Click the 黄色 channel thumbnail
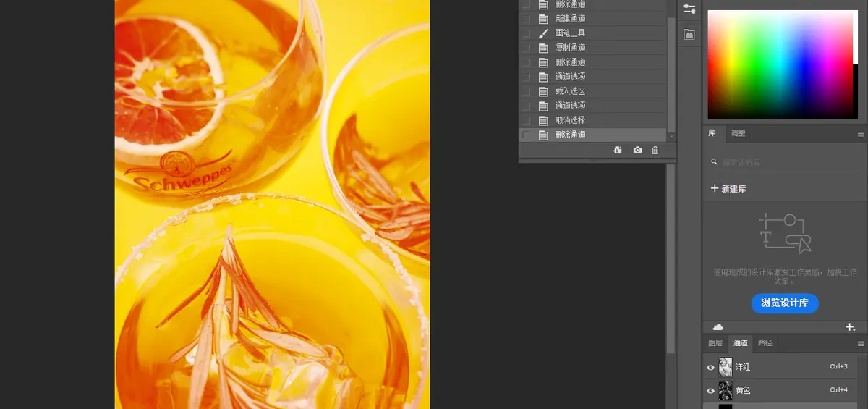The width and height of the screenshot is (868, 409). (x=726, y=390)
